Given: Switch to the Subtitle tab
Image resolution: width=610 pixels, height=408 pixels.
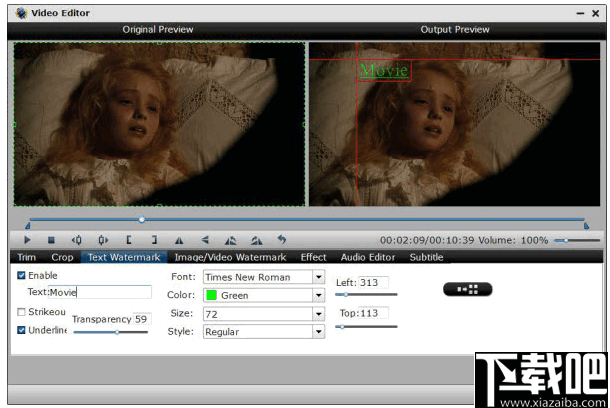Looking at the screenshot, I should pos(426,257).
